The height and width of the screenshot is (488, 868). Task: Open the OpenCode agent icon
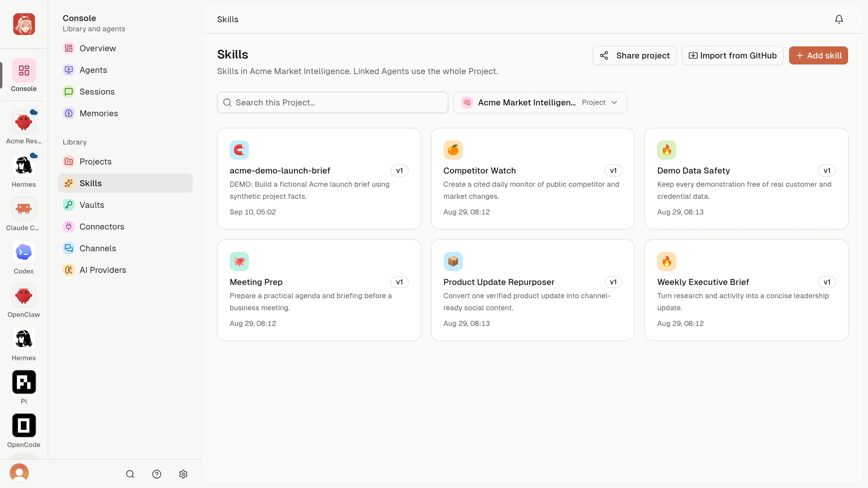tap(24, 425)
